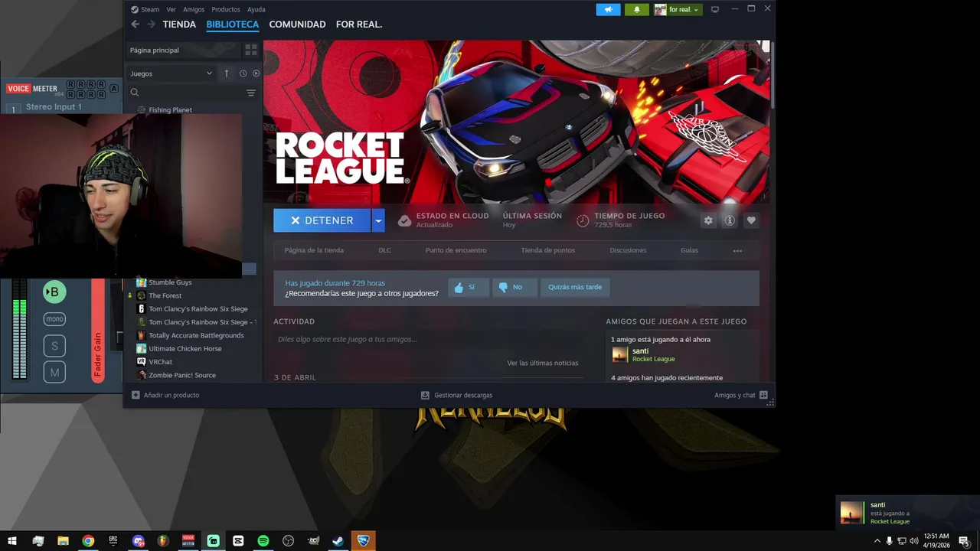This screenshot has width=980, height=551.
Task: Open library advanced filter icon
Action: [x=250, y=93]
